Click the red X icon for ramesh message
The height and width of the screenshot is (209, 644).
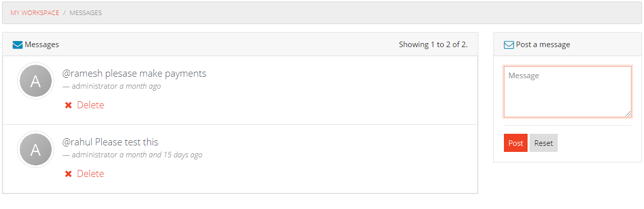(68, 105)
